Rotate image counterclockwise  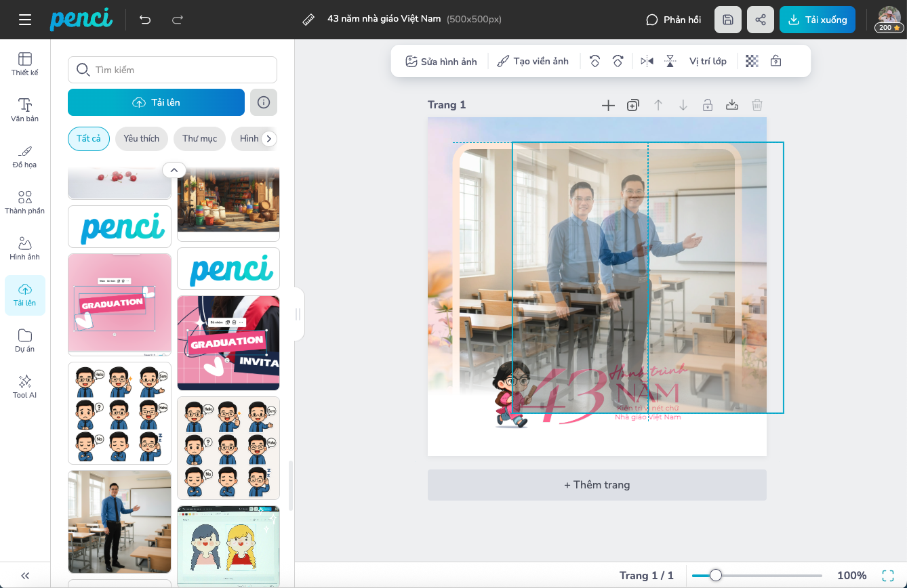pyautogui.click(x=594, y=62)
